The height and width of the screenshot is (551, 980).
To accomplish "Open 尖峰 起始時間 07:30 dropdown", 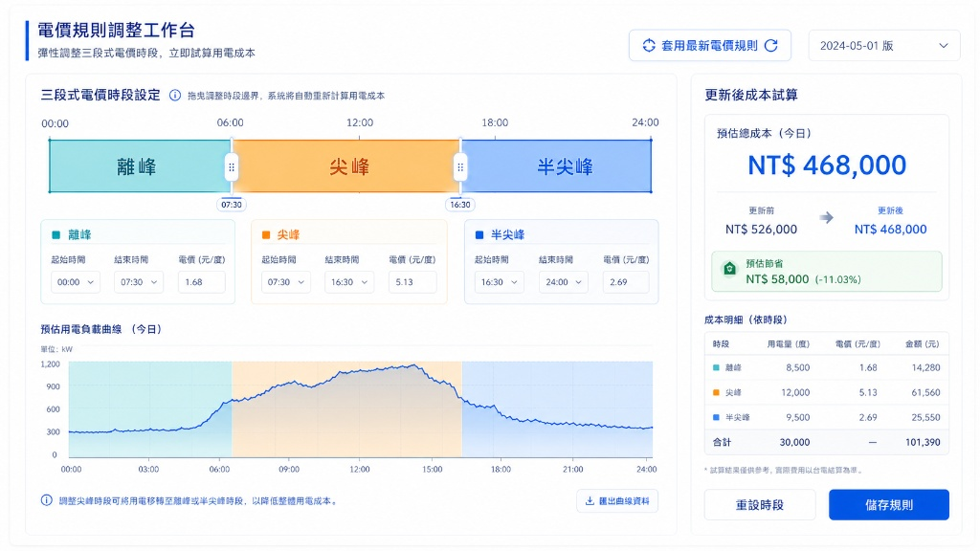I will tap(285, 282).
